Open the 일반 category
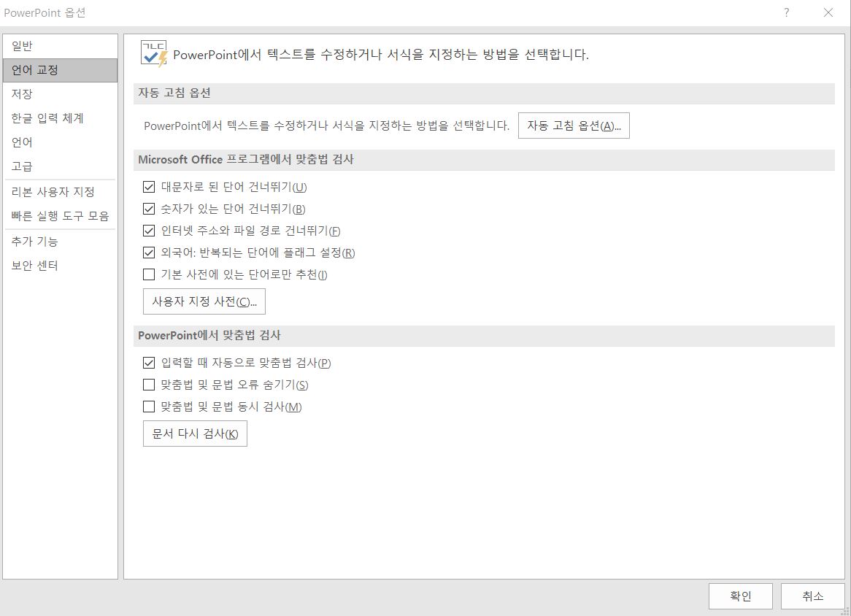 pos(61,46)
